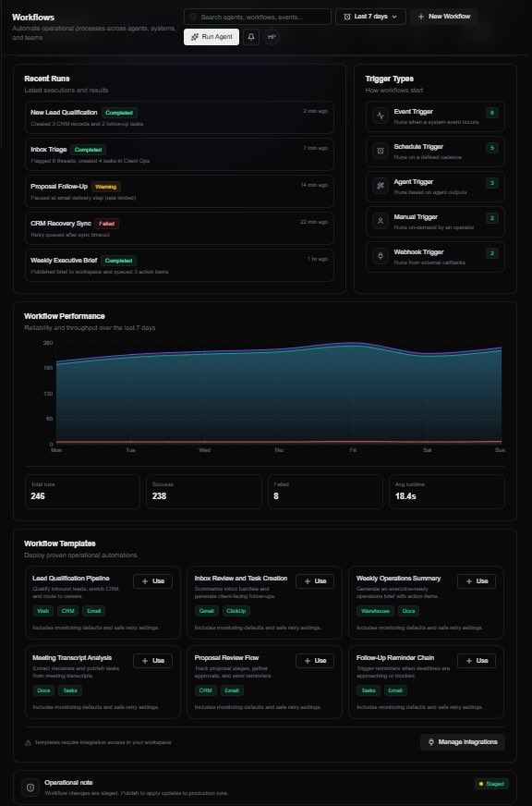Click the Workflows page title
Image resolution: width=532 pixels, height=806 pixels.
coord(33,18)
